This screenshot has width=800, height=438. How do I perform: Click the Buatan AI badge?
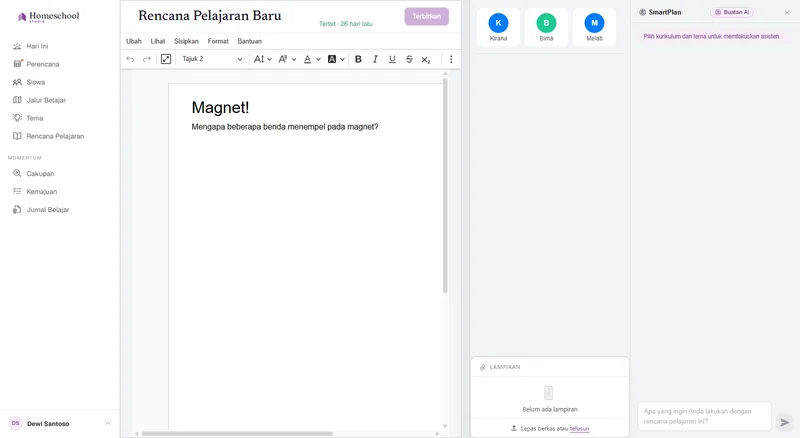732,12
